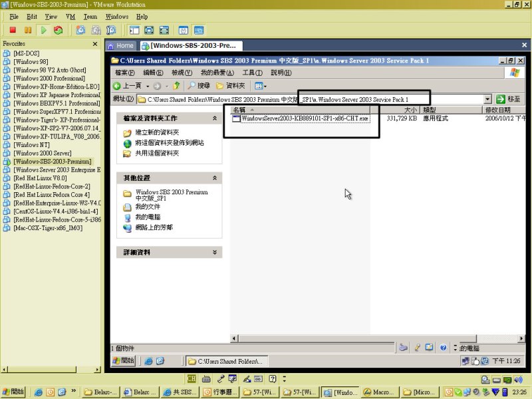The height and width of the screenshot is (399, 532).
Task: Open 網路上的芳鄰 link
Action: (x=154, y=227)
